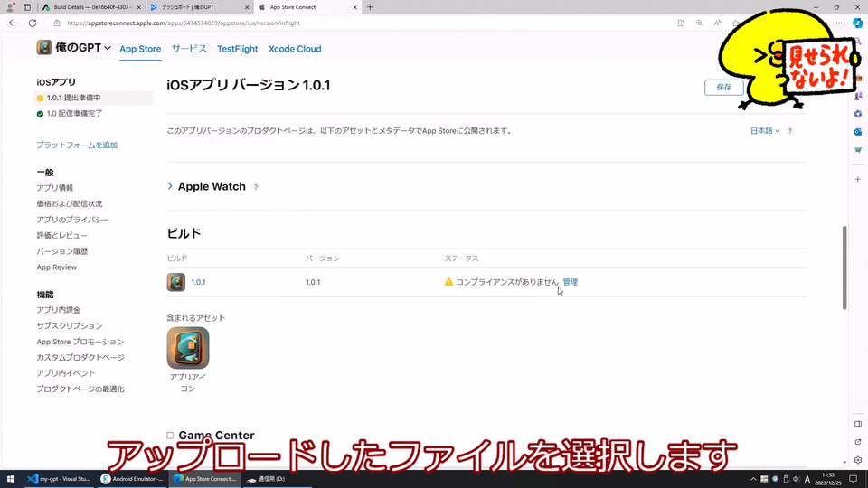Open アプリ内イベント in the sidebar
This screenshot has width=868, height=488.
click(x=65, y=373)
